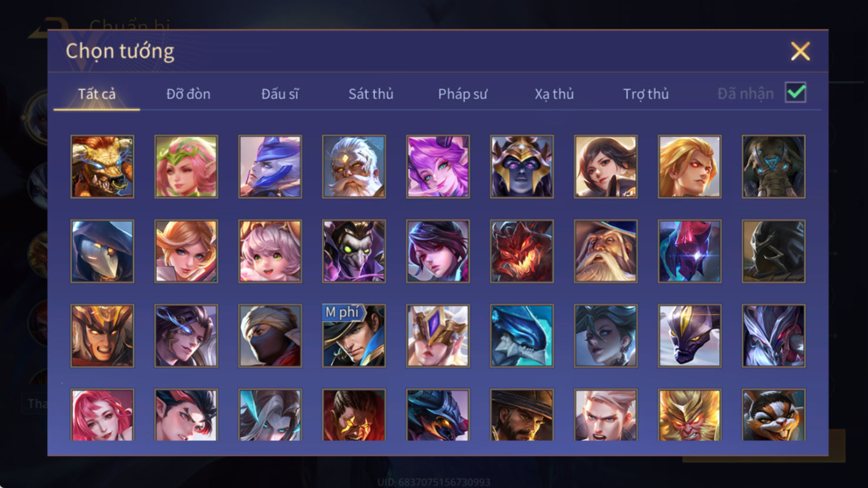This screenshot has width=868, height=488.
Task: Select the pink-haired horned girl hero
Action: click(438, 166)
